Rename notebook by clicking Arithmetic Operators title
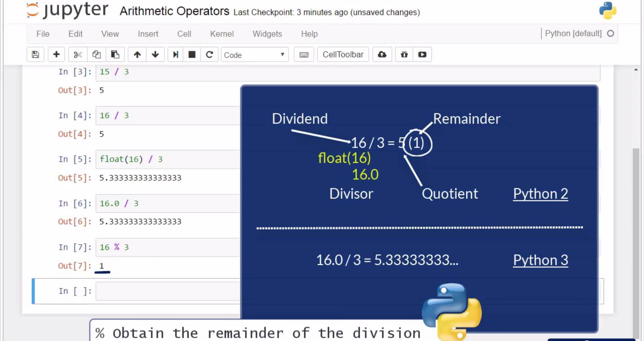The image size is (644, 341). pyautogui.click(x=175, y=11)
